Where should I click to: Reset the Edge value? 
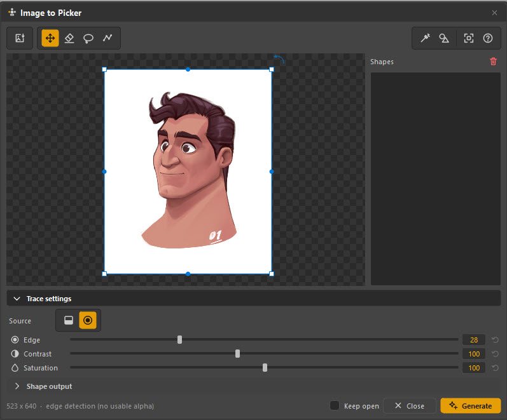(495, 339)
